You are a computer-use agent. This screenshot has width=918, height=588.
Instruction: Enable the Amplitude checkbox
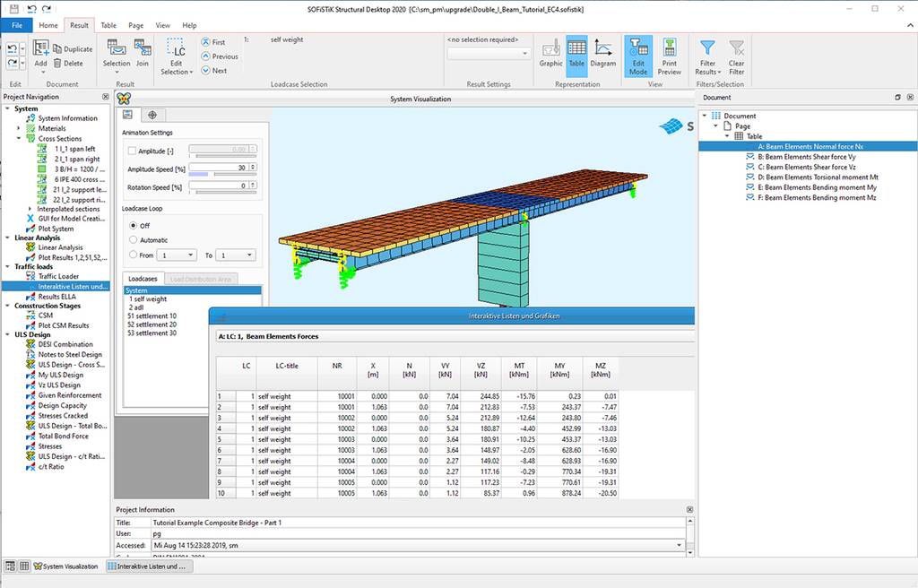[x=132, y=151]
